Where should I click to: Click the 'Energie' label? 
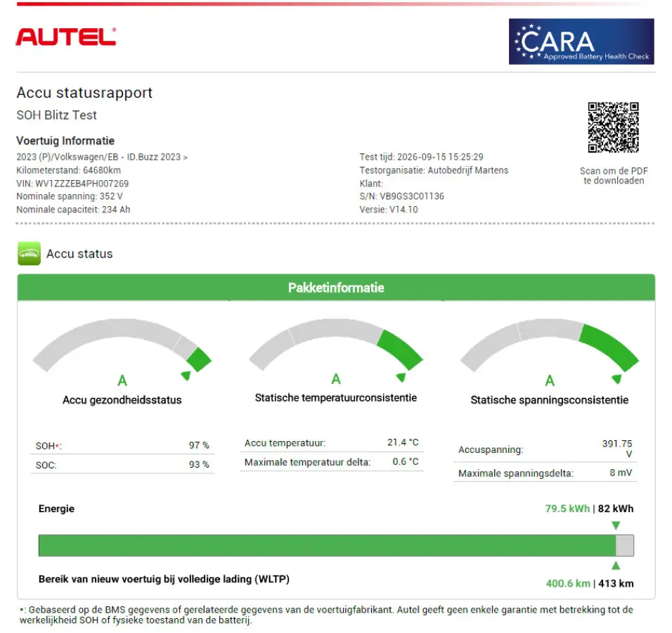point(56,509)
